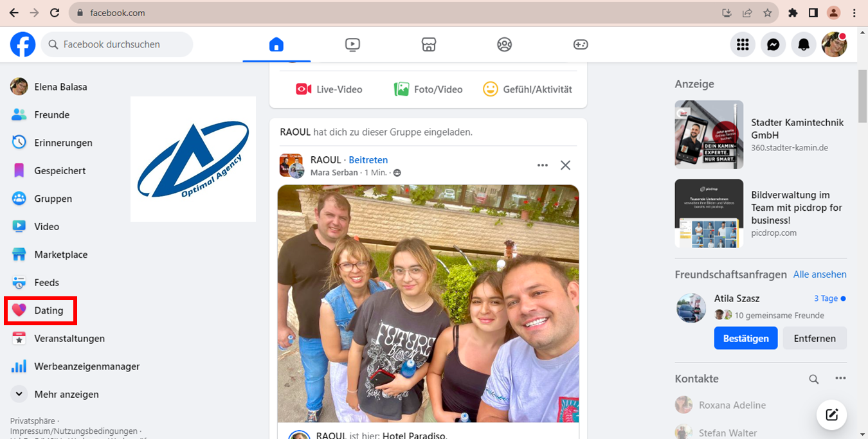Open the Hotel Paradiso location link
This screenshot has height=439, width=868.
[413, 436]
